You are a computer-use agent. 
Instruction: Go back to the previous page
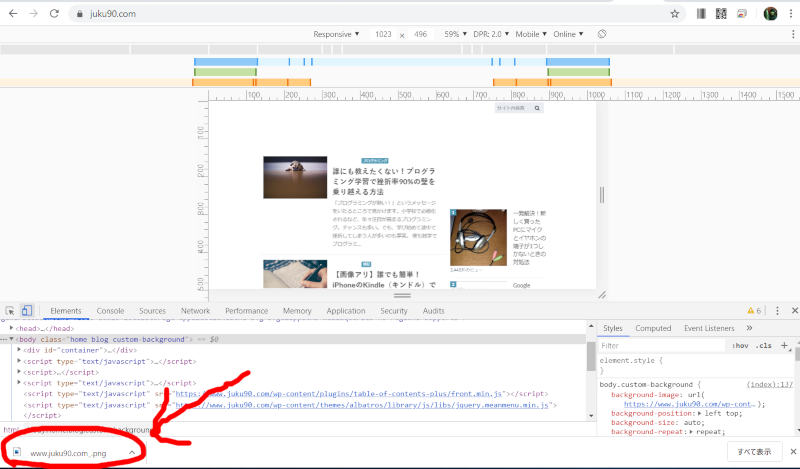(13, 14)
